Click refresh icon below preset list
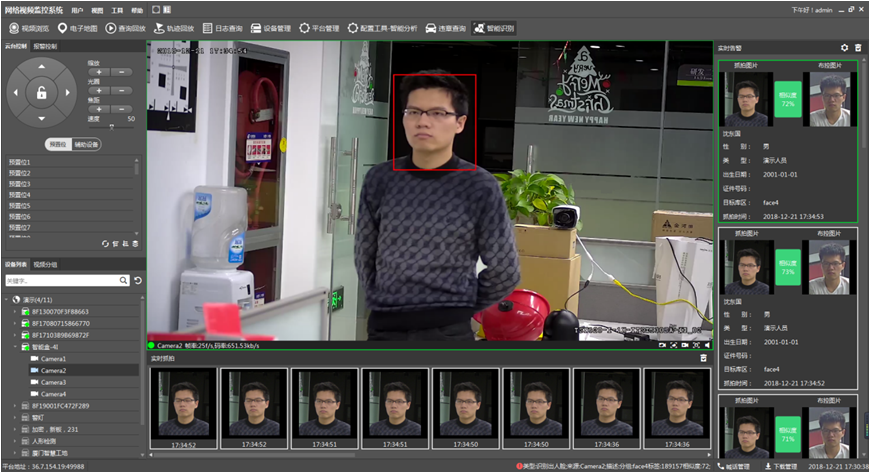This screenshot has width=870, height=473. [x=105, y=244]
